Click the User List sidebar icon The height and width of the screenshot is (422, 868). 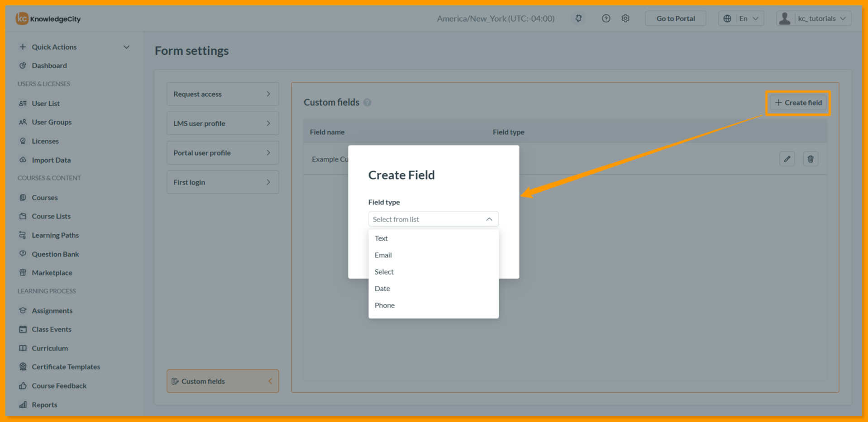(23, 104)
